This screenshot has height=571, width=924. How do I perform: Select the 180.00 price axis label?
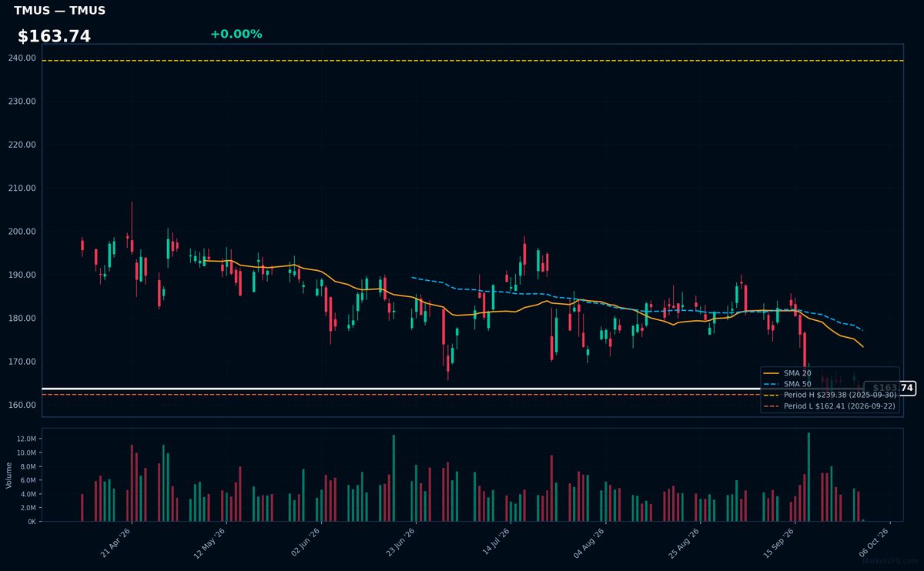coord(22,319)
